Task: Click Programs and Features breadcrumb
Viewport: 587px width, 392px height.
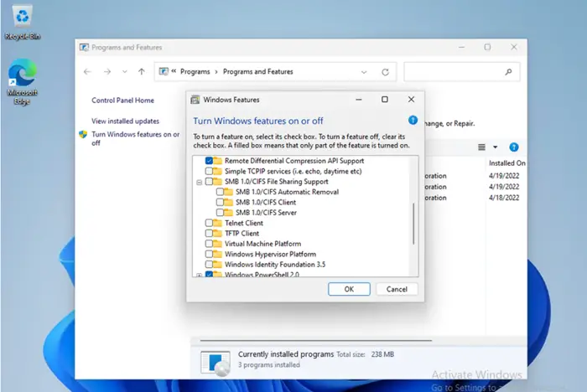Action: 258,71
